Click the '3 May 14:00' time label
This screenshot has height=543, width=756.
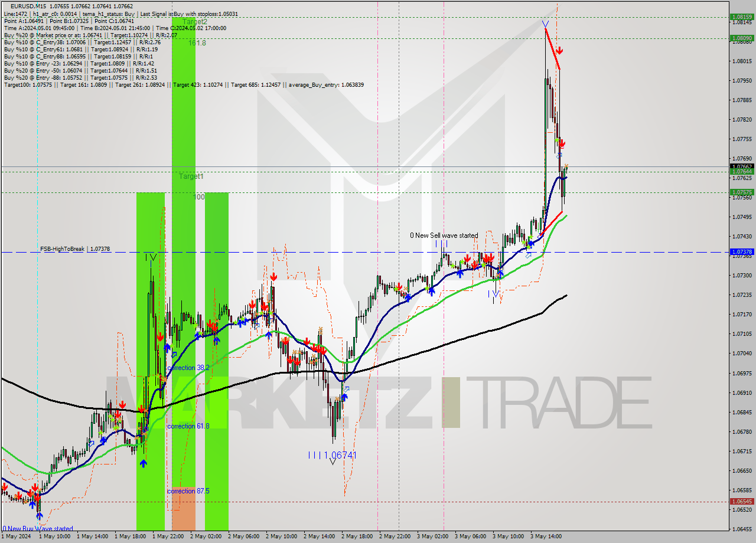tap(546, 537)
